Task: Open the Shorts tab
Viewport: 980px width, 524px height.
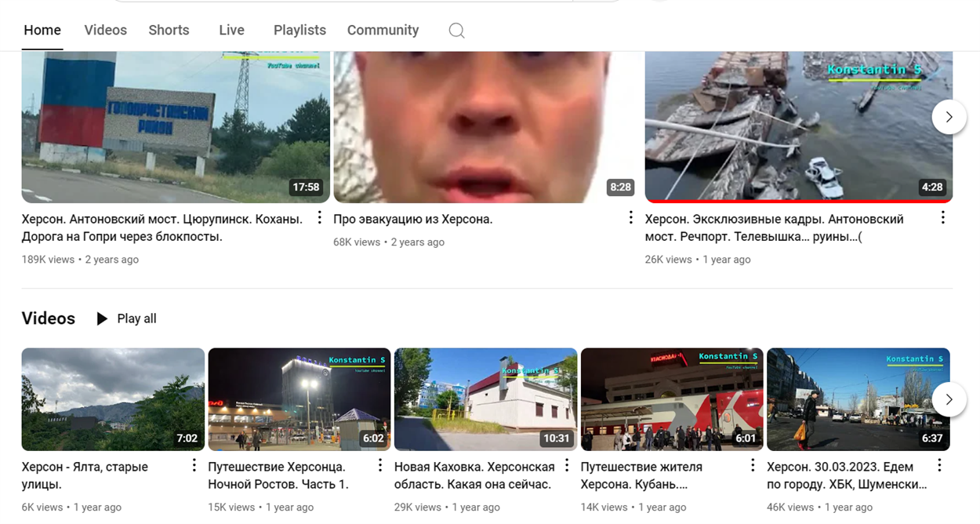Action: (x=169, y=30)
